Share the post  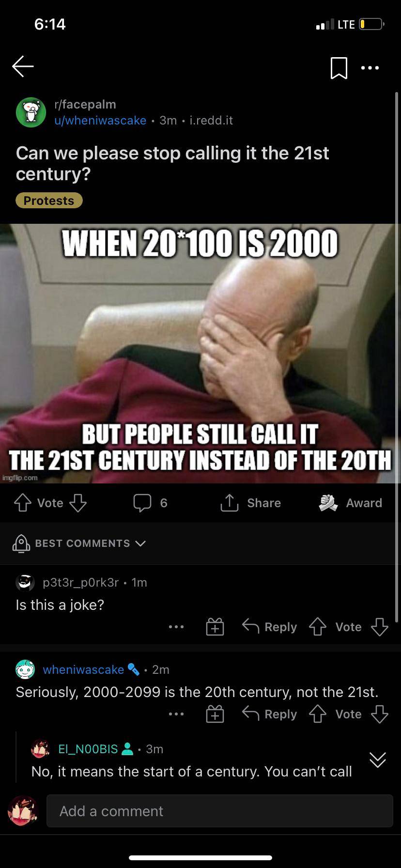[x=250, y=503]
